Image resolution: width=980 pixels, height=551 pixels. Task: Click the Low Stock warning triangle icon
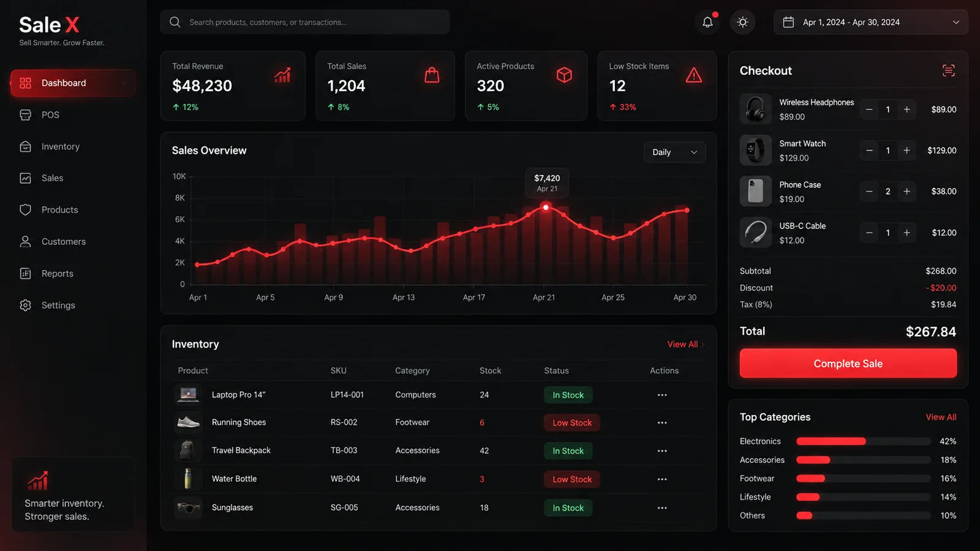click(x=694, y=75)
